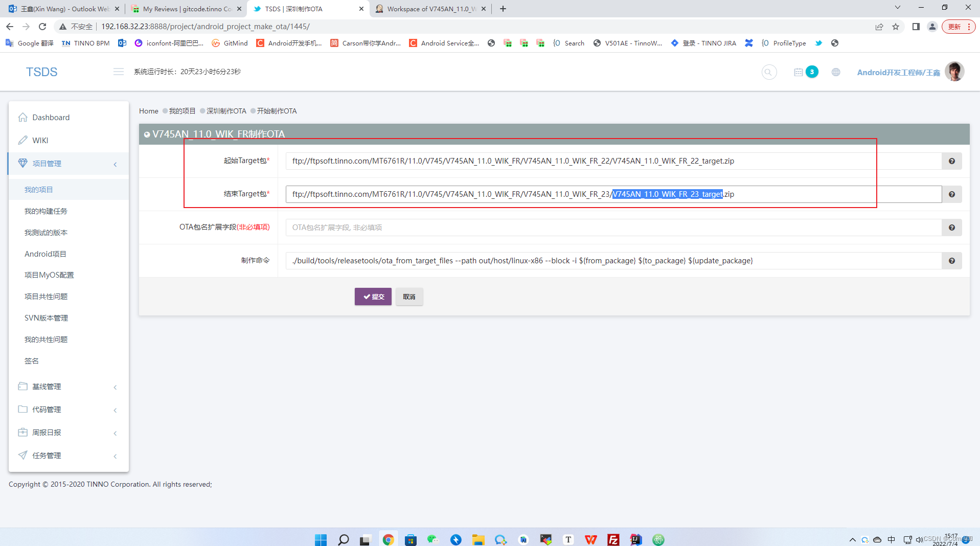Screen dimensions: 980x546
Task: Open a new browser tab
Action: (x=503, y=9)
